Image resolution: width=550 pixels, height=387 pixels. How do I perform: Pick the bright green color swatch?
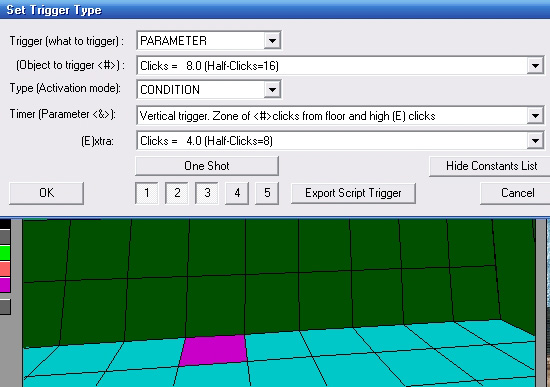click(x=5, y=253)
